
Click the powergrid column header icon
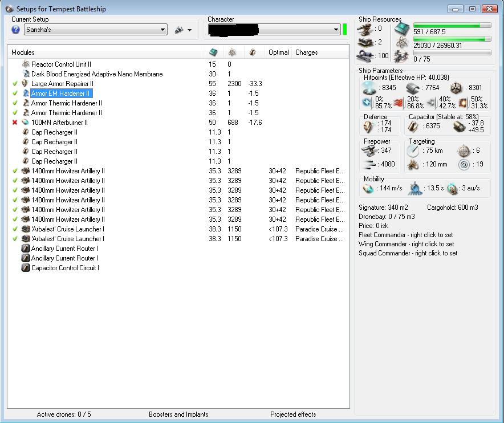(232, 52)
